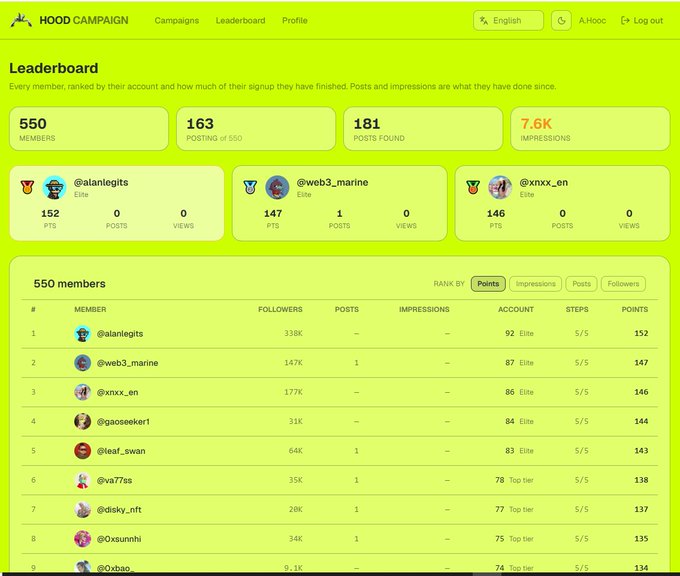Select @0xsunnhi member name
This screenshot has width=680, height=576.
[119, 539]
